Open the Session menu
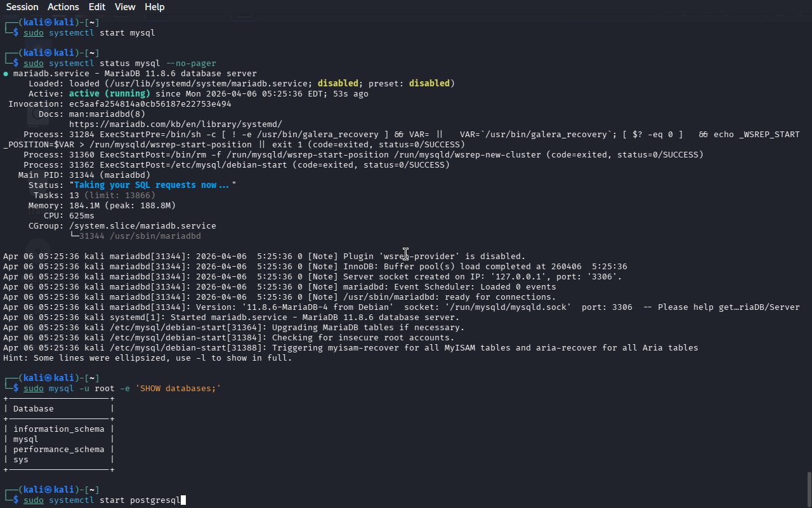 pos(22,7)
